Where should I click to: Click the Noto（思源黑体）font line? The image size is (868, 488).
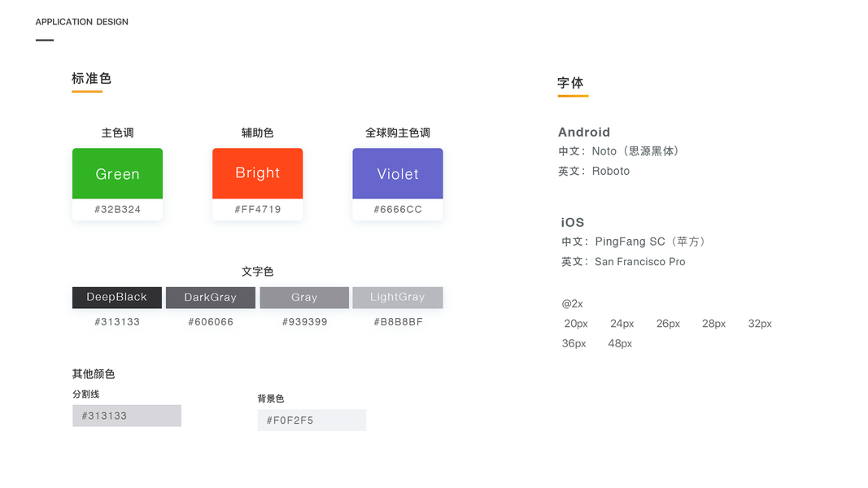[x=619, y=151]
